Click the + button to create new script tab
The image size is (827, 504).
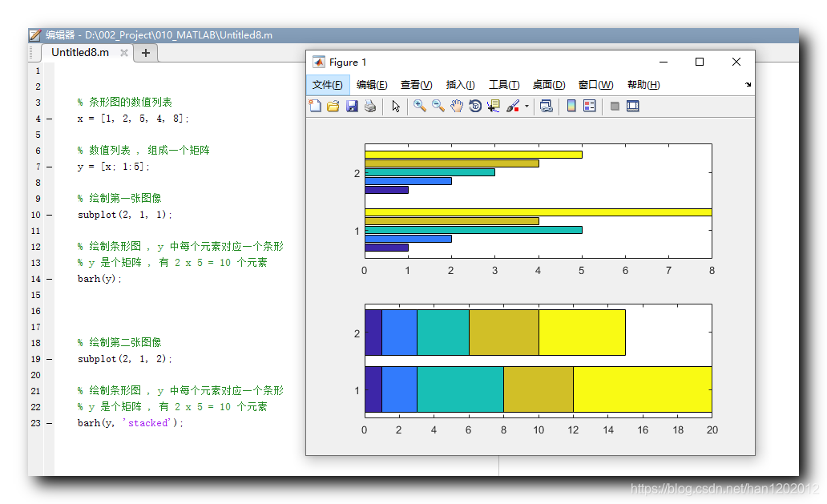pyautogui.click(x=145, y=52)
